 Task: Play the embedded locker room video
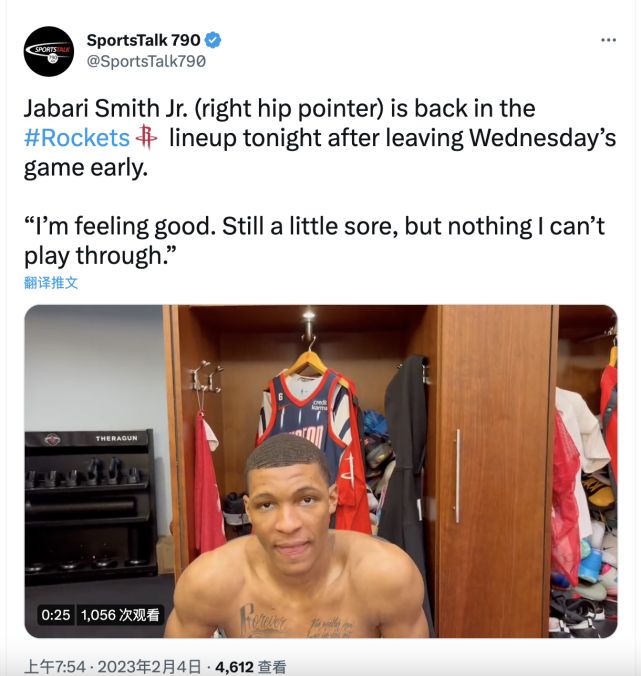click(x=321, y=471)
